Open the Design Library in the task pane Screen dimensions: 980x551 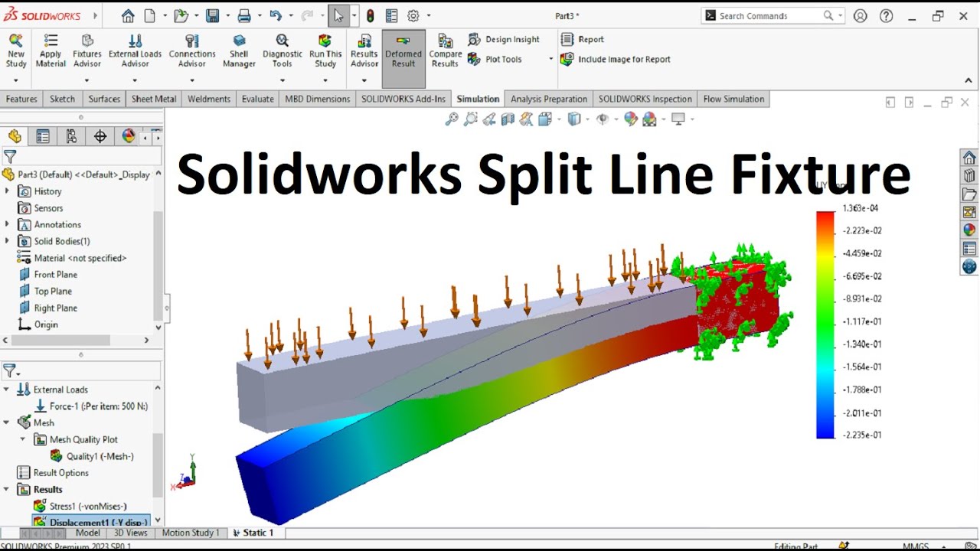(969, 176)
